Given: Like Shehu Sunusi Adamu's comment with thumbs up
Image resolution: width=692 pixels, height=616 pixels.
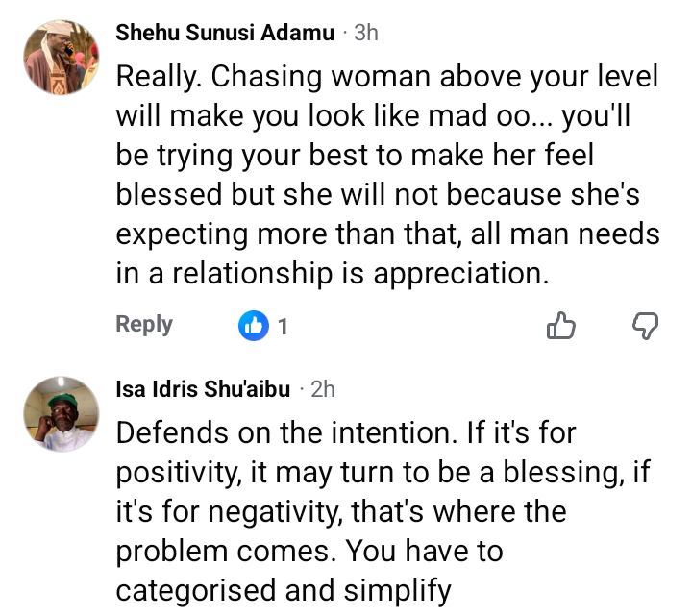Looking at the screenshot, I should pyautogui.click(x=560, y=326).
